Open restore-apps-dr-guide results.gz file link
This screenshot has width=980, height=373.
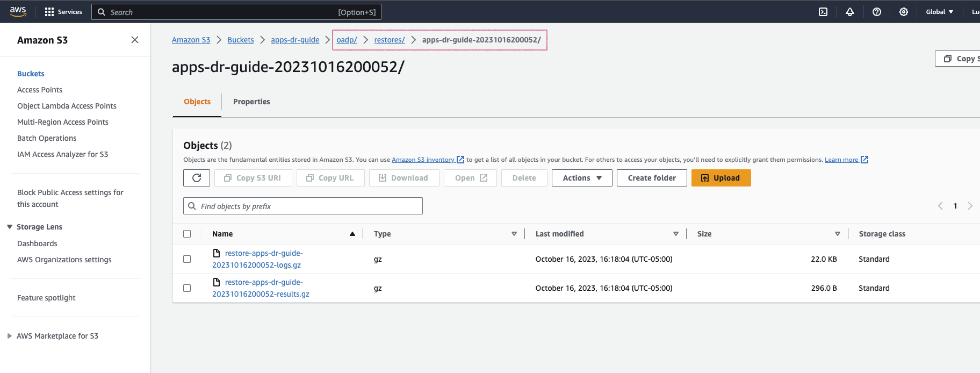coord(261,288)
